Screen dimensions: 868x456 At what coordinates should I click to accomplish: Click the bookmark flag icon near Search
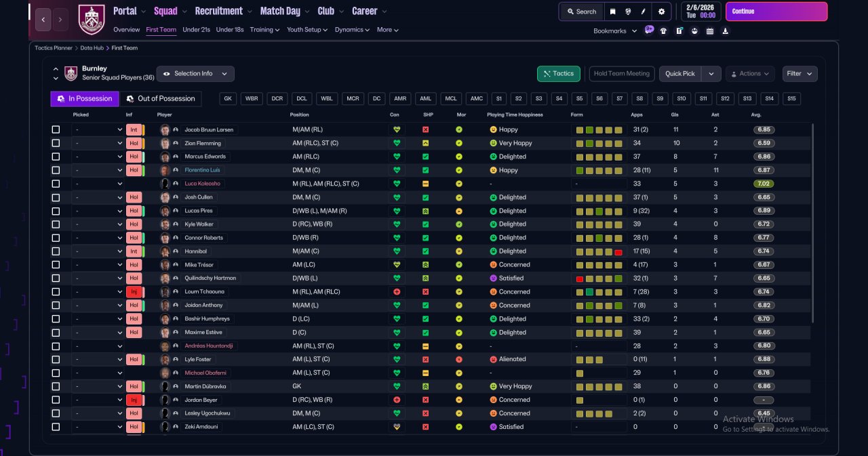[613, 12]
